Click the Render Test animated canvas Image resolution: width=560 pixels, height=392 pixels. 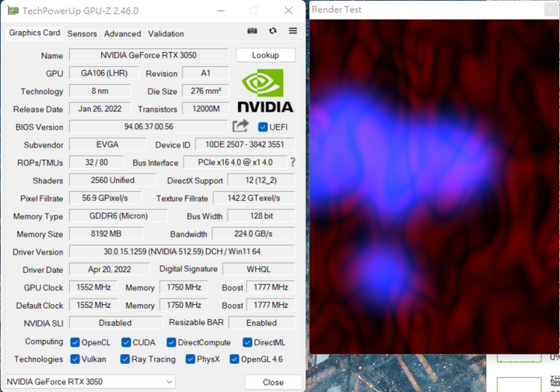pyautogui.click(x=435, y=187)
